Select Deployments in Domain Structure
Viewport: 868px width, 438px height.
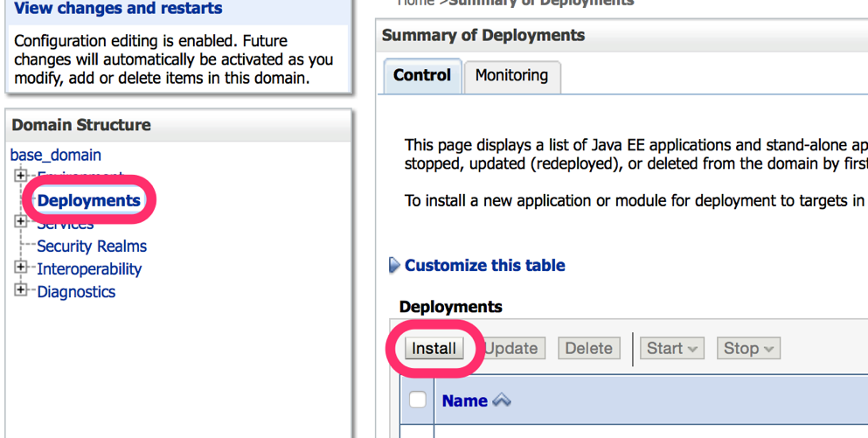click(x=88, y=200)
